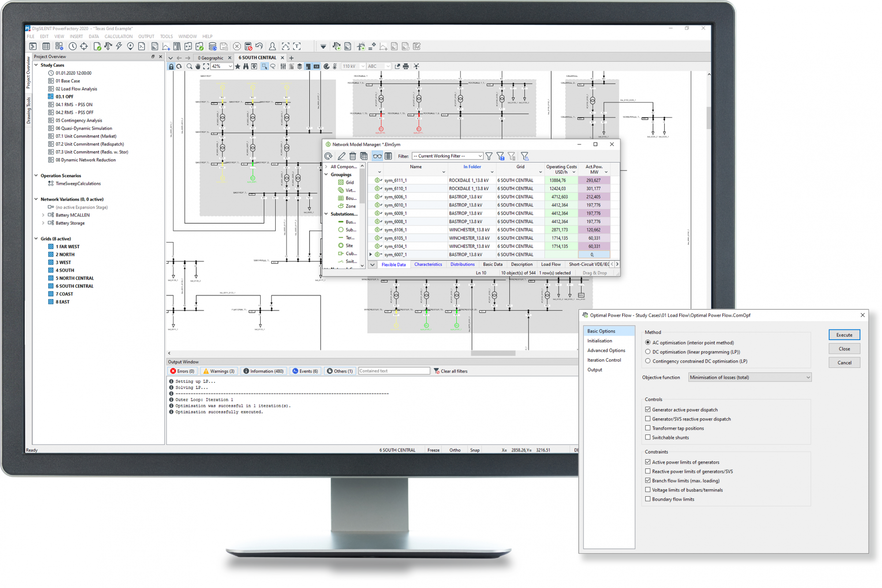Click the binoculars search icon in diagram toolbar
The width and height of the screenshot is (882, 588).
[x=246, y=67]
